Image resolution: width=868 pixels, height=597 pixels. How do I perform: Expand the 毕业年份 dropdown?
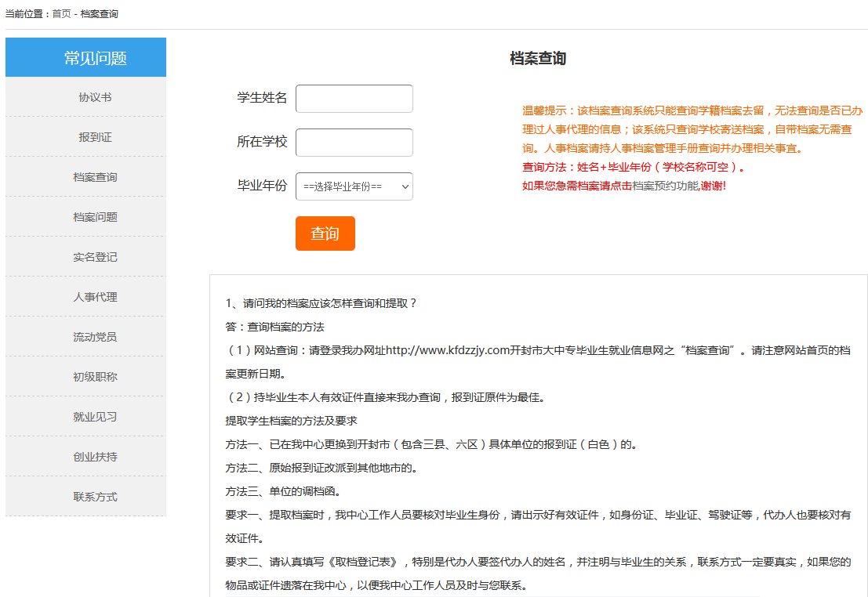(354, 186)
